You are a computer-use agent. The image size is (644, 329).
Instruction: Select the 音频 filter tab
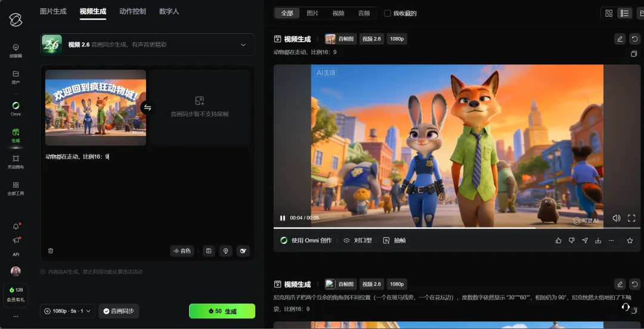[364, 13]
